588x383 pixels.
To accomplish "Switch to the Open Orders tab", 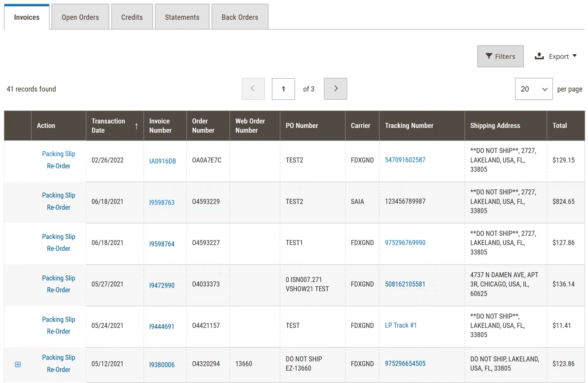I will pos(80,17).
